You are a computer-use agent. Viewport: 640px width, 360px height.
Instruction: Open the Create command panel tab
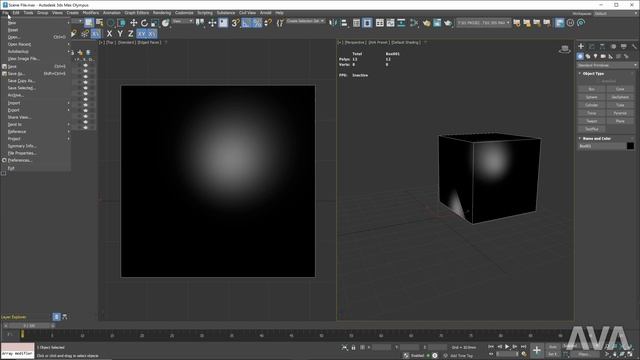(581, 47)
